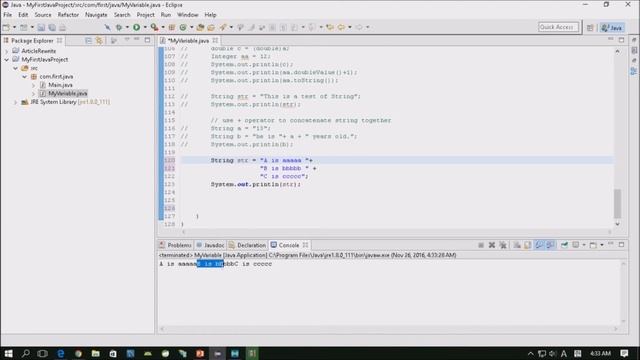Toggle Show Console on Standard Out
The height and width of the screenshot is (360, 640).
tap(539, 245)
